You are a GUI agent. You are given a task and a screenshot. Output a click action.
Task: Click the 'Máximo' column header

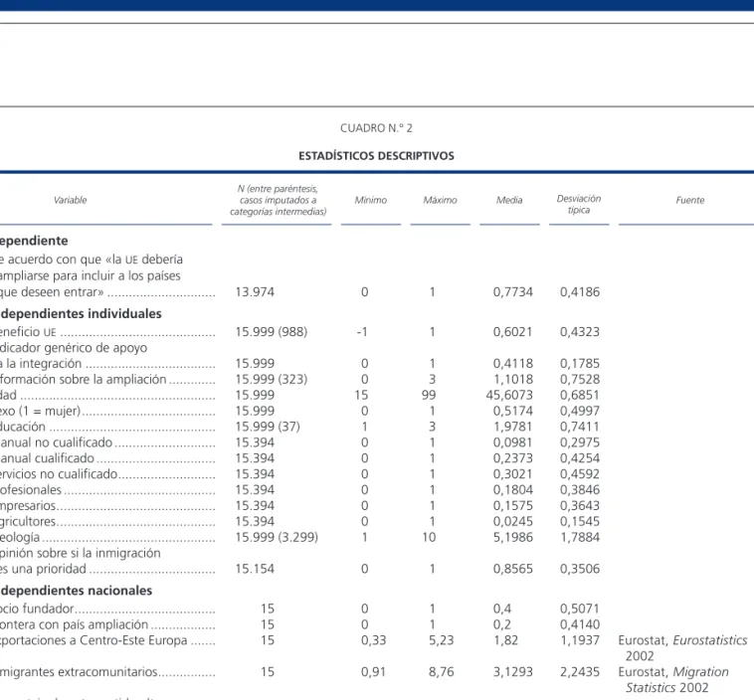(x=440, y=200)
